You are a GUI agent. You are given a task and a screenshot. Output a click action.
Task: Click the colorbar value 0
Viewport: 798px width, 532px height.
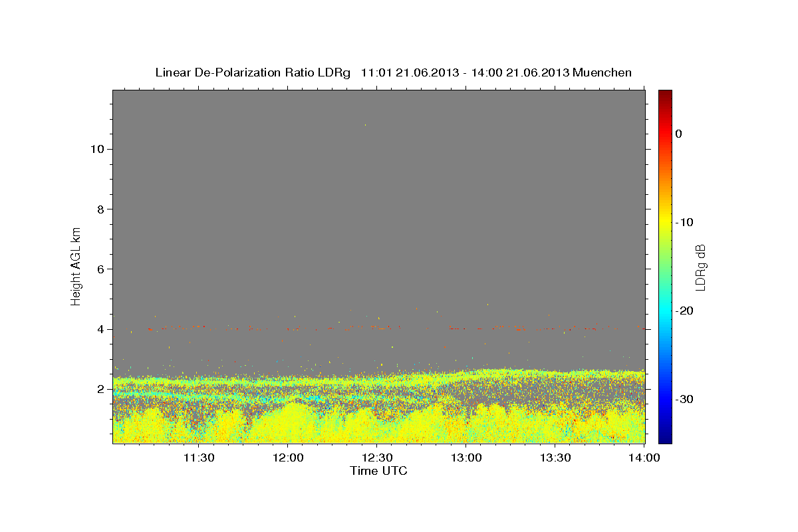pos(679,134)
